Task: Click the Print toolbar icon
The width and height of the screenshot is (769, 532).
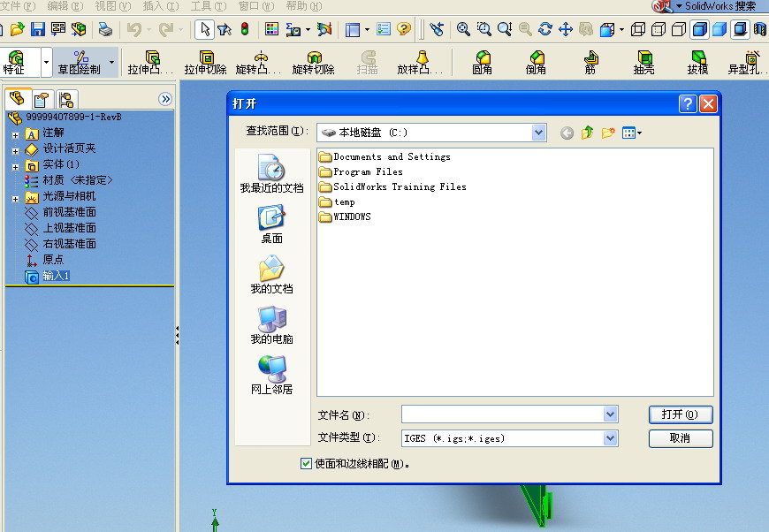Action: (x=105, y=29)
